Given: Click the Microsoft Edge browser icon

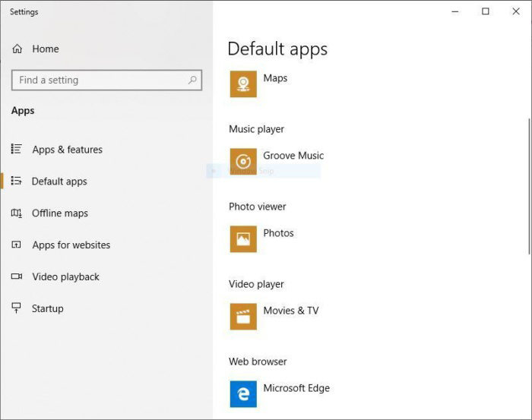Looking at the screenshot, I should (243, 393).
